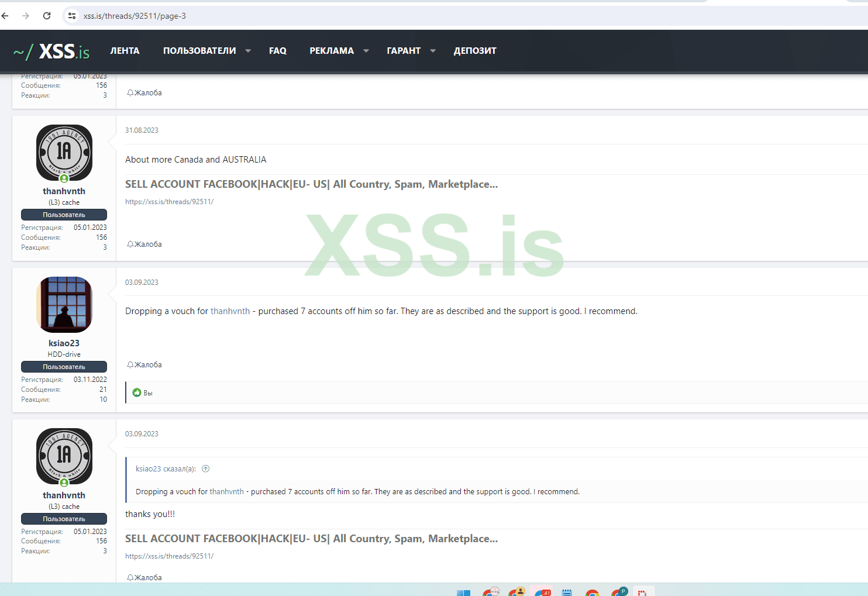This screenshot has height=596, width=868.
Task: Click ksiao23's reactions count '10'
Action: (x=103, y=399)
